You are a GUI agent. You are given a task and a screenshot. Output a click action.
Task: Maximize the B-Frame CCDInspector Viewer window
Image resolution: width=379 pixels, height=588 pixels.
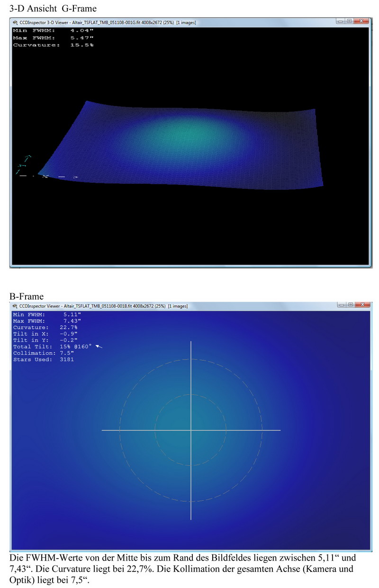(x=350, y=305)
